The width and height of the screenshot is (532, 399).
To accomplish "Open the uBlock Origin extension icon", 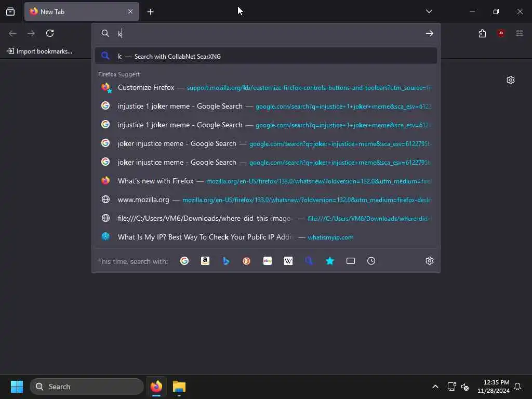I will pos(501,33).
